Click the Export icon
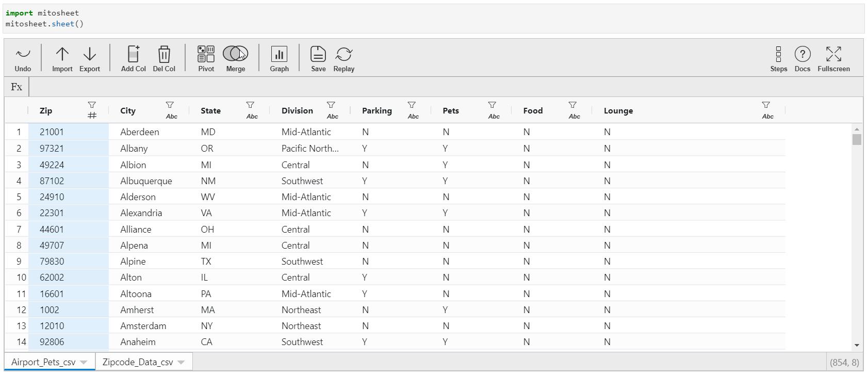868x375 pixels. [x=90, y=54]
